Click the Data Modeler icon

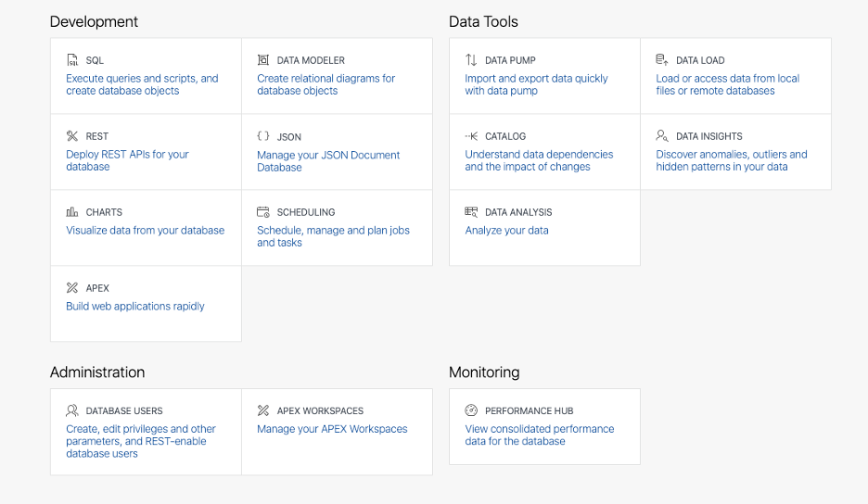click(263, 60)
